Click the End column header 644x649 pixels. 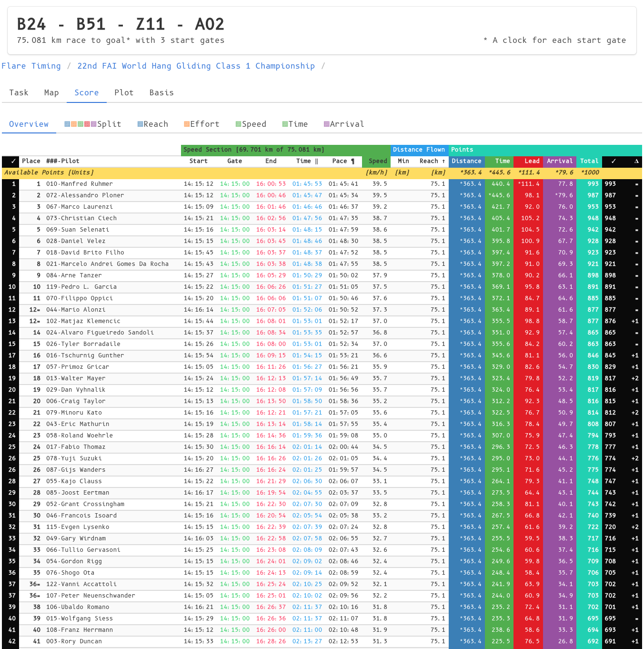pyautogui.click(x=271, y=161)
